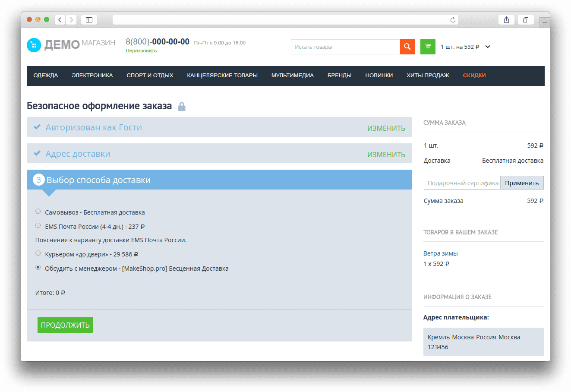571x392 pixels.
Task: Click the Перезвонить callback link
Action: point(141,51)
